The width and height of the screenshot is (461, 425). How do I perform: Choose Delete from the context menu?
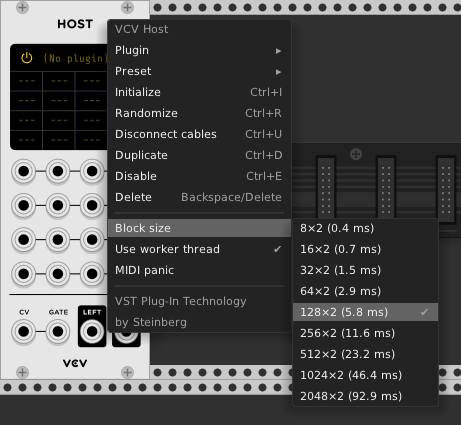(199, 197)
